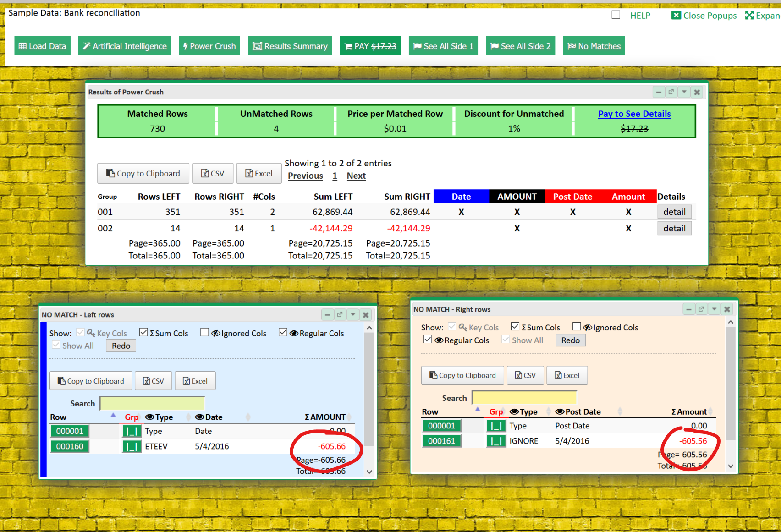Image resolution: width=781 pixels, height=532 pixels.
Task: Select page 1 of results
Action: (335, 176)
